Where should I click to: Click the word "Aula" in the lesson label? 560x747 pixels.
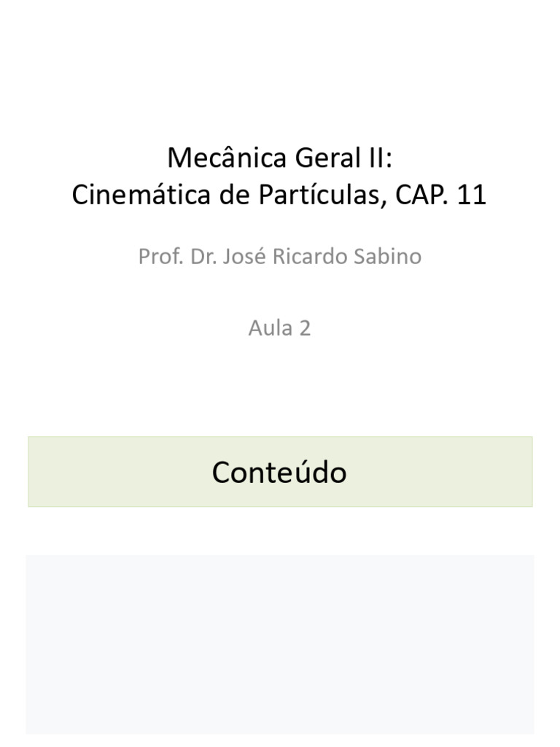pyautogui.click(x=271, y=328)
